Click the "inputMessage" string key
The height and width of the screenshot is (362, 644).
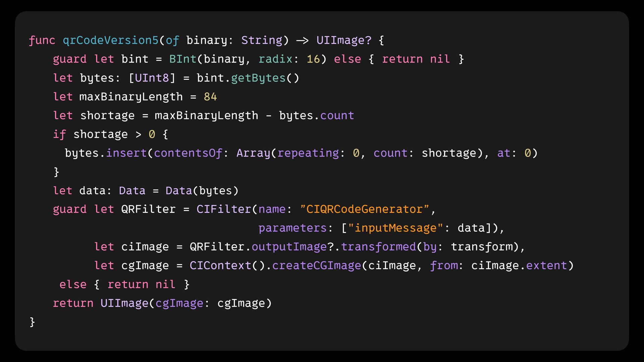tap(396, 228)
